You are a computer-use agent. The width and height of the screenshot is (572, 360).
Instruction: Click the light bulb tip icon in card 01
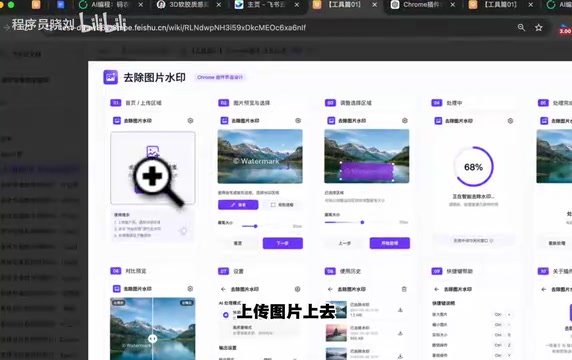(x=183, y=231)
